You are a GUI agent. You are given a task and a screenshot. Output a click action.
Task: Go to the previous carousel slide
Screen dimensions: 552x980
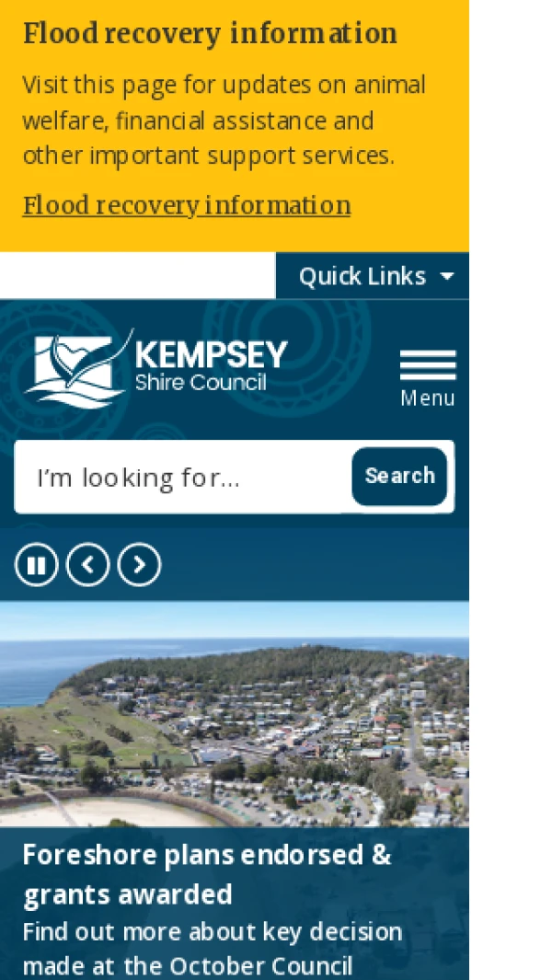pos(87,564)
